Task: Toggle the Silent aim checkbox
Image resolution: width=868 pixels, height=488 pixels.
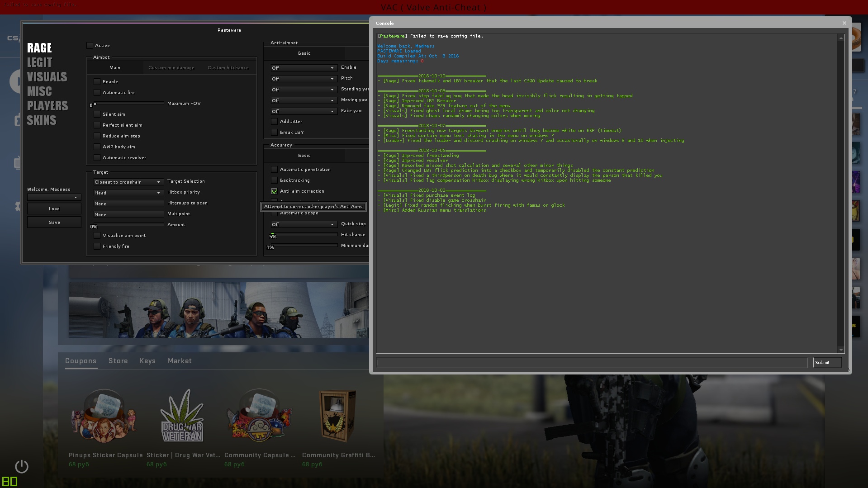Action: [97, 114]
